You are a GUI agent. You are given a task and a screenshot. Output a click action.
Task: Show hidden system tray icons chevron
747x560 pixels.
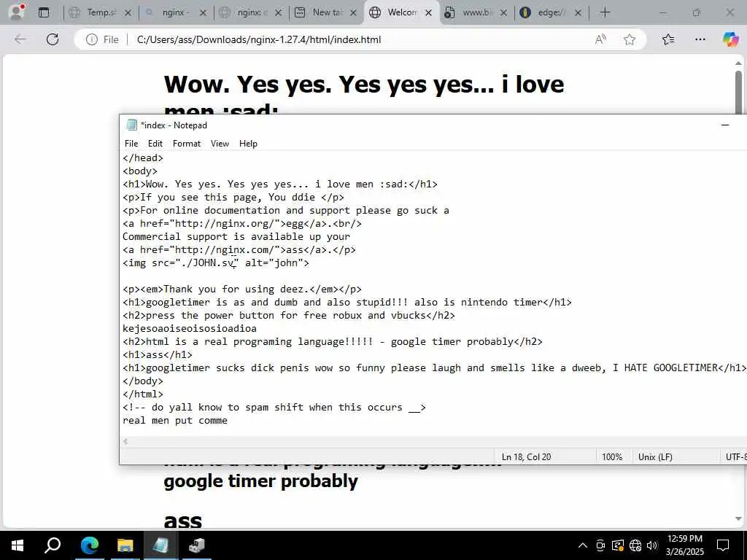click(x=582, y=545)
